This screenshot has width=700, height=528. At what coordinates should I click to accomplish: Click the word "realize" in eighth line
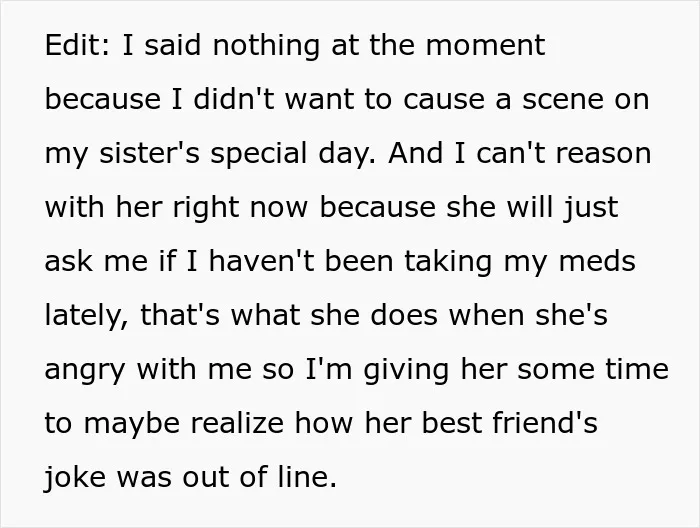click(237, 423)
